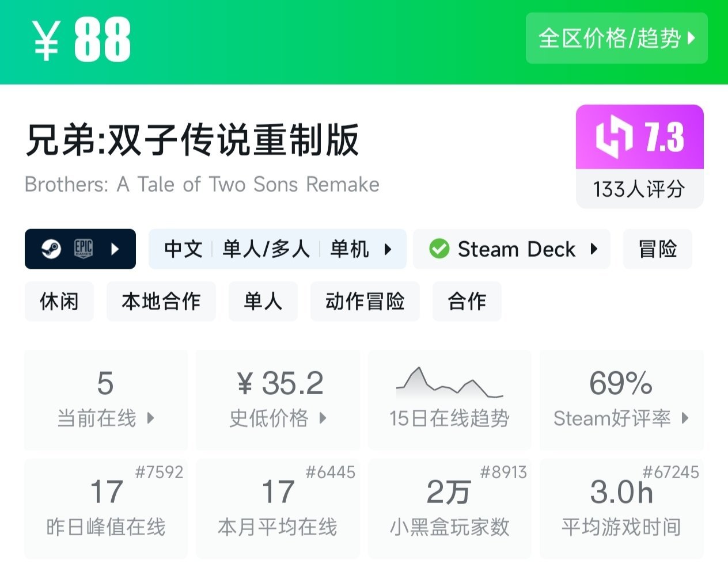Click the Steam platform icon
The height and width of the screenshot is (568, 728).
[51, 249]
